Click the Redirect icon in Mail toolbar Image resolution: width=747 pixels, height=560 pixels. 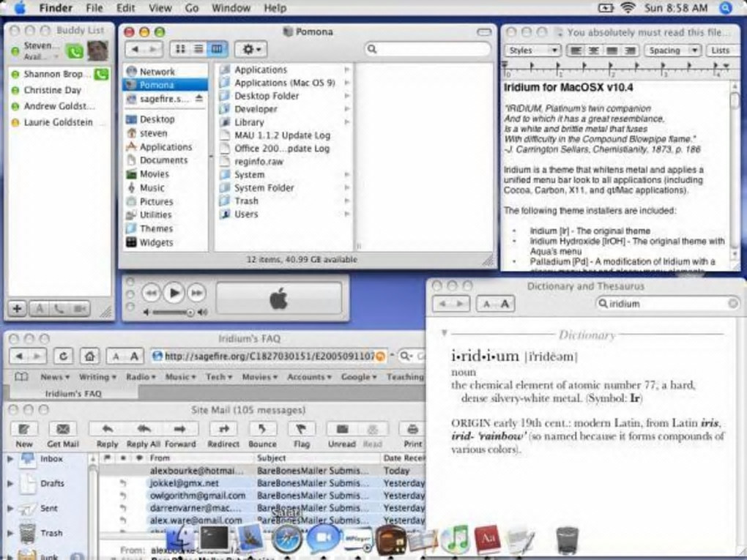click(223, 429)
